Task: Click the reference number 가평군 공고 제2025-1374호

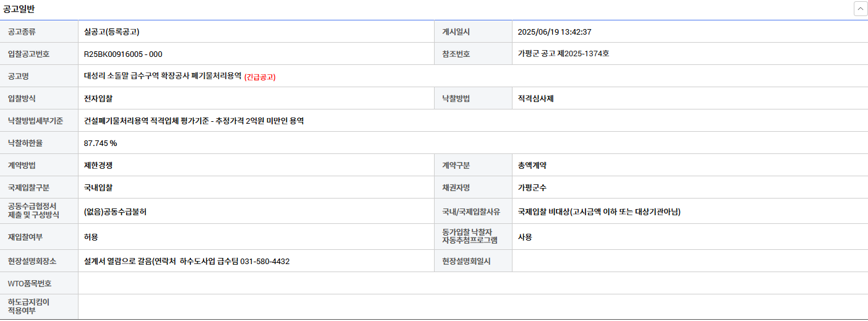Action: (x=563, y=54)
